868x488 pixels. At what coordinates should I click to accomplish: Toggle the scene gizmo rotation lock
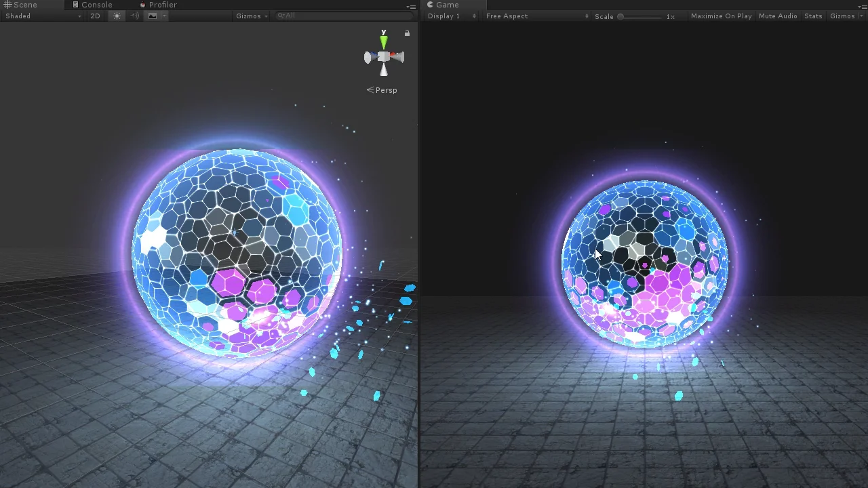point(407,33)
